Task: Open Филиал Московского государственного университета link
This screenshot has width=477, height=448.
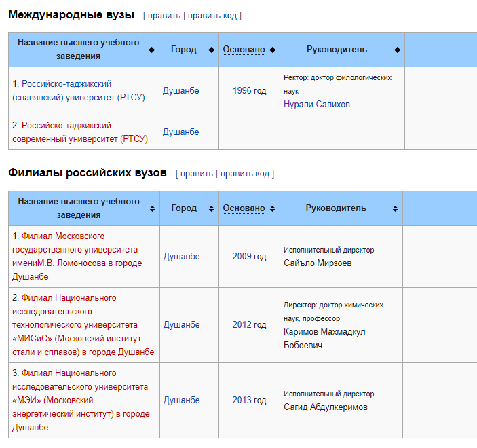Action: [x=77, y=257]
